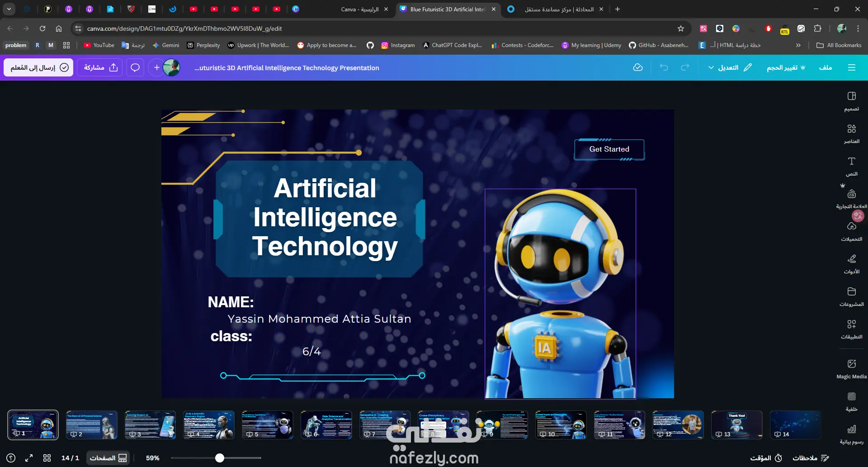Screen dimensions: 868x467
Task: Select slide 13 Thank You thumbnail
Action: [737, 425]
